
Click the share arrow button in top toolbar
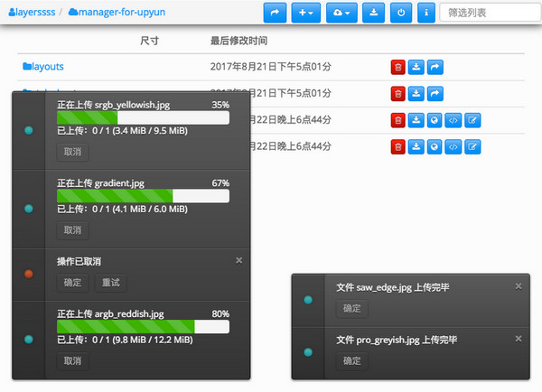(275, 13)
